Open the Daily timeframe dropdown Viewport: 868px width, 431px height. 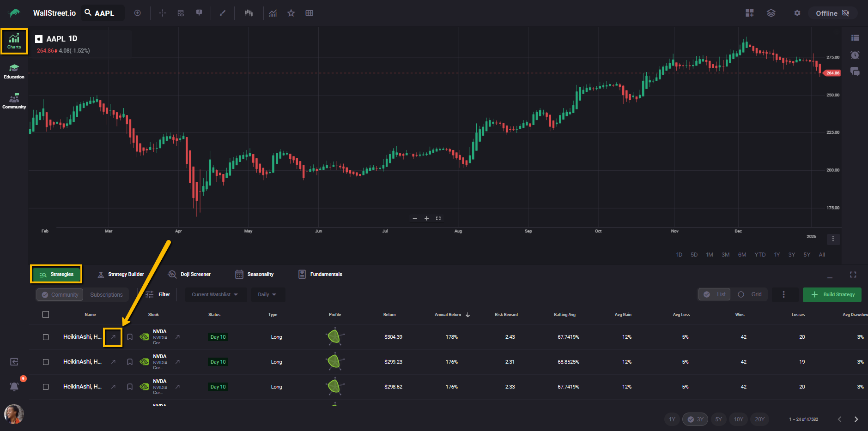coord(267,294)
